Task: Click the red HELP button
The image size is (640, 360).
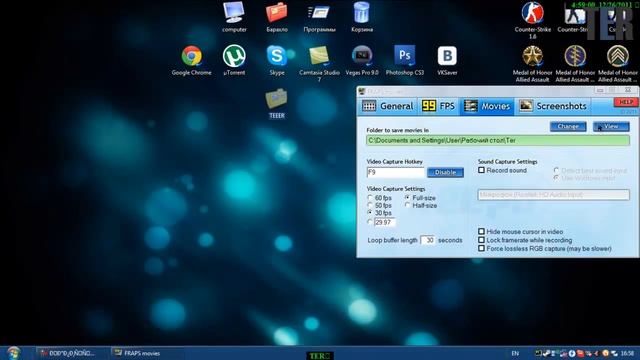Action: click(x=626, y=102)
